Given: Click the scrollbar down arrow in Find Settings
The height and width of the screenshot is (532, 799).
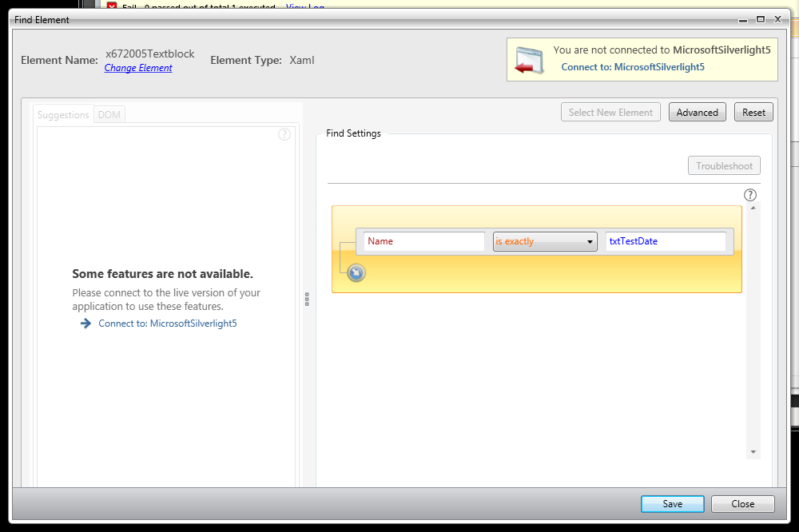Looking at the screenshot, I should coord(753,452).
